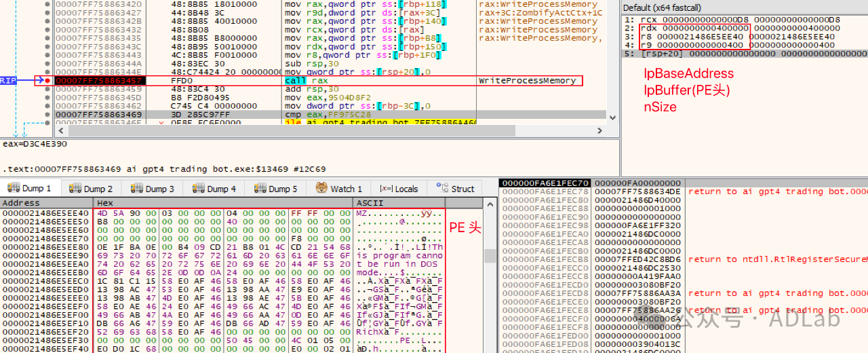This screenshot has height=353, width=868.
Task: Toggle the red breakpoint on call rax
Action: click(47, 81)
